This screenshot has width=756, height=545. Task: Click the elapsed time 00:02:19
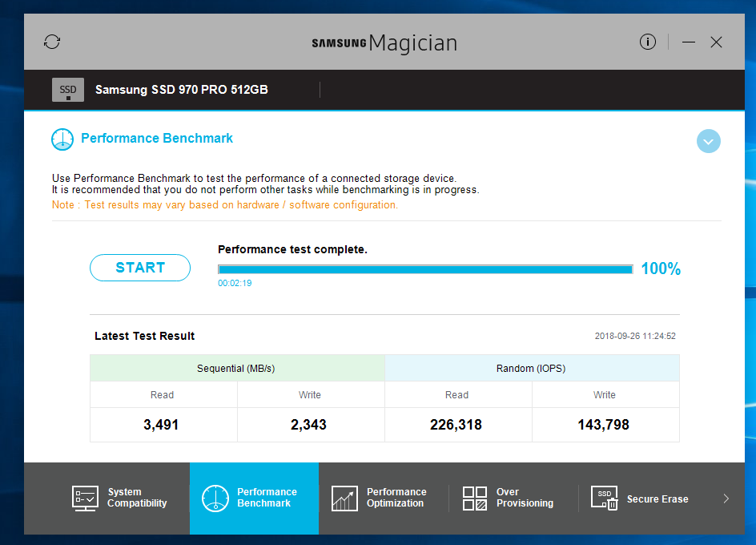pos(235,283)
